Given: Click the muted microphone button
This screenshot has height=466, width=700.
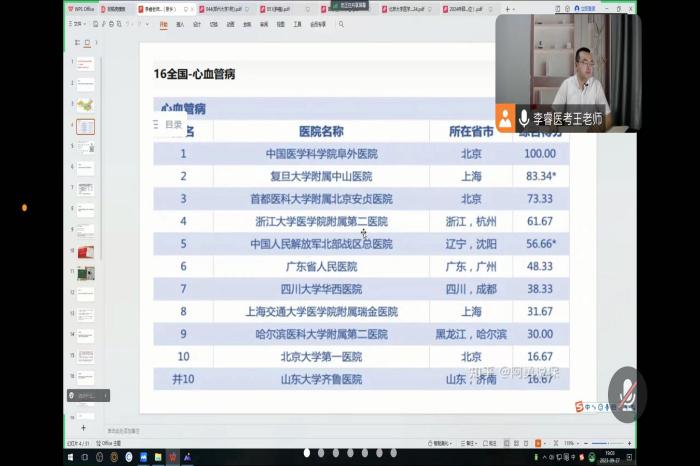Looking at the screenshot, I should tap(627, 389).
